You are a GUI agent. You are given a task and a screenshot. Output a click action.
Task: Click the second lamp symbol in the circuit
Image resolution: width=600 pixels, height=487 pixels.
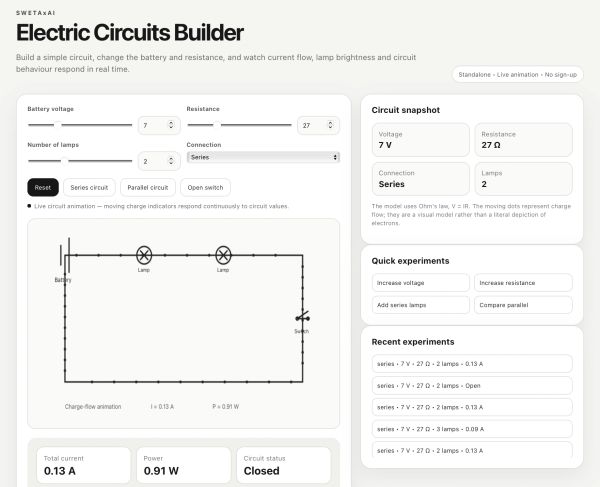click(x=223, y=255)
